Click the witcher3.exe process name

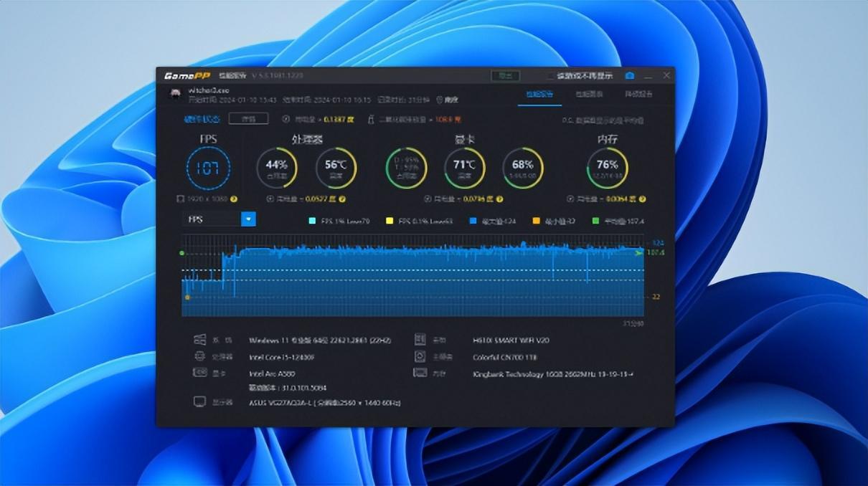[x=208, y=90]
